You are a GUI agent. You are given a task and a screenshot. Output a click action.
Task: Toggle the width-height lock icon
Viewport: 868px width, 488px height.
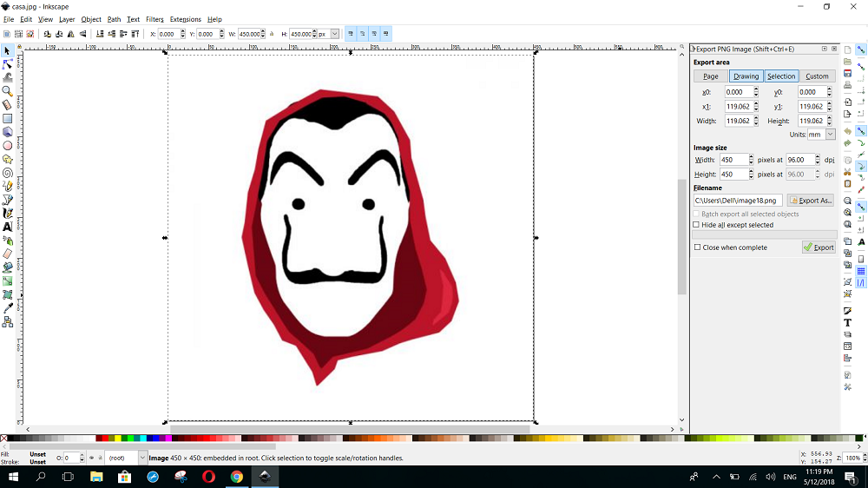point(272,34)
